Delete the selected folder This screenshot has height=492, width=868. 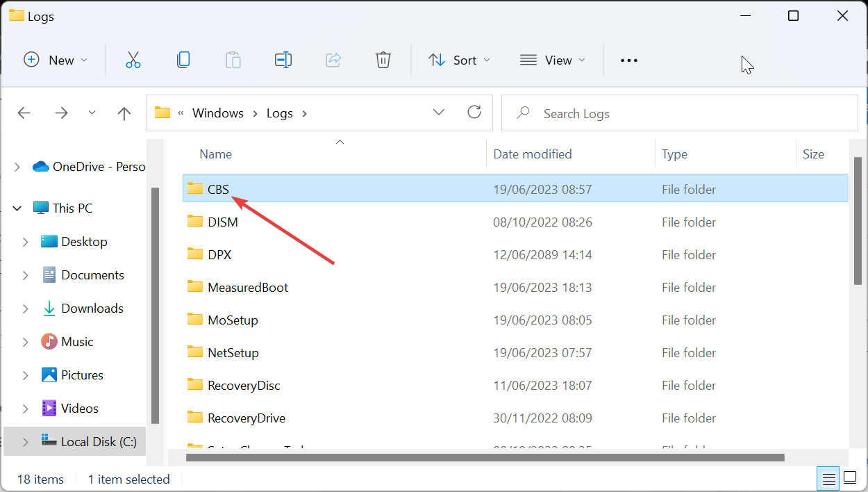383,60
